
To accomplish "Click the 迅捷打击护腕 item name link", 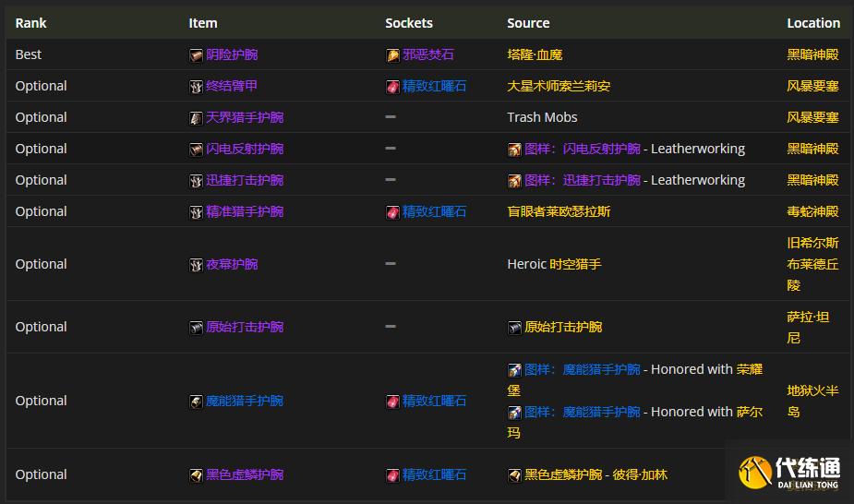I will tap(245, 180).
